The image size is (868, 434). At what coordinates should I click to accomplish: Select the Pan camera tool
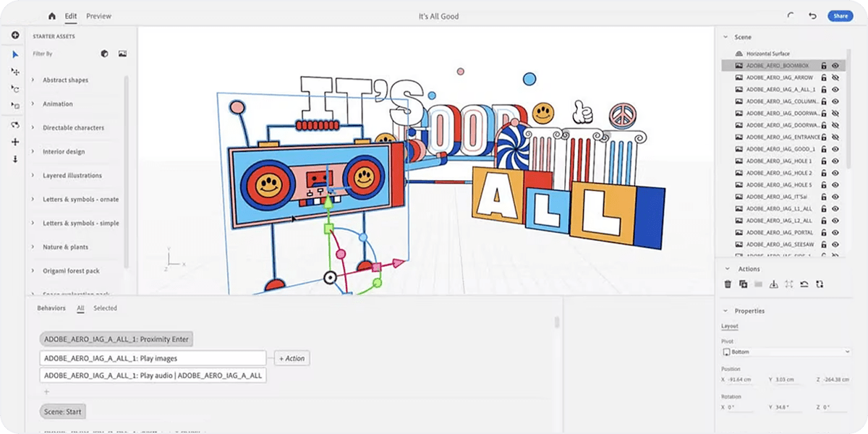point(15,142)
